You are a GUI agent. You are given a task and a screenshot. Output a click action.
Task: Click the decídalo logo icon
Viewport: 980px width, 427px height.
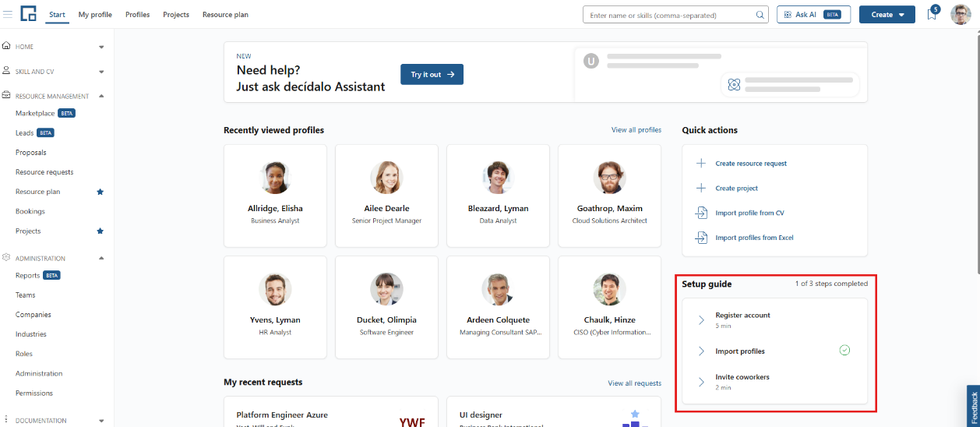click(28, 14)
